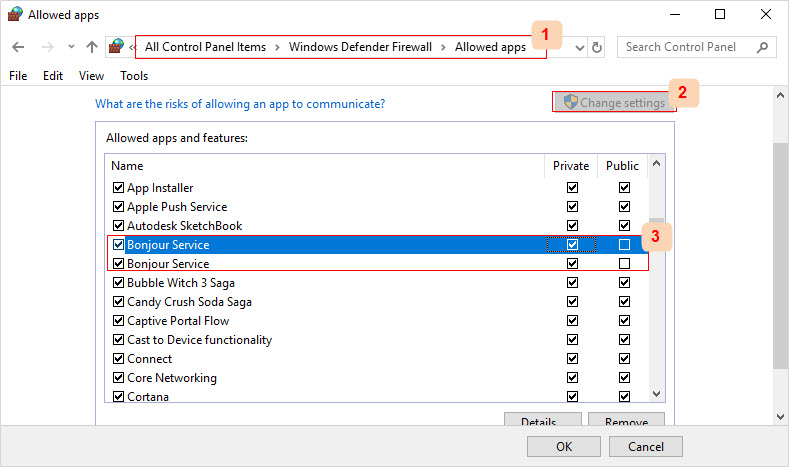
Task: Toggle Apple Push Service enabled checkbox
Action: click(x=118, y=207)
